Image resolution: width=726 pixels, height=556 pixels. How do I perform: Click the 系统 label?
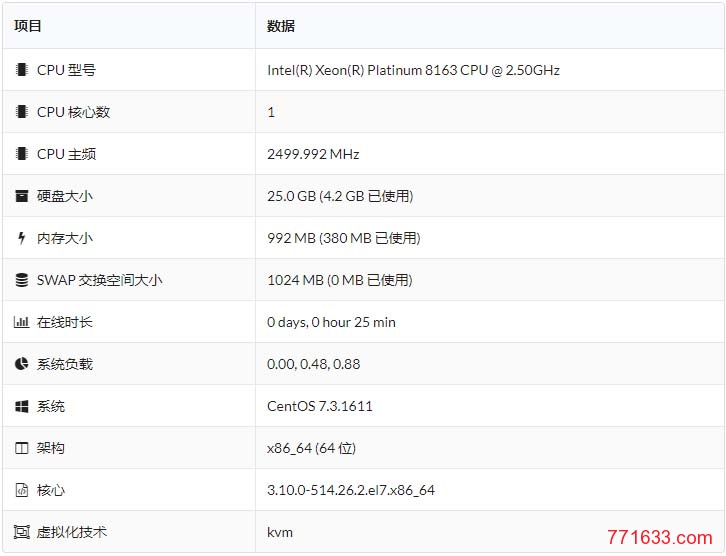click(51, 406)
